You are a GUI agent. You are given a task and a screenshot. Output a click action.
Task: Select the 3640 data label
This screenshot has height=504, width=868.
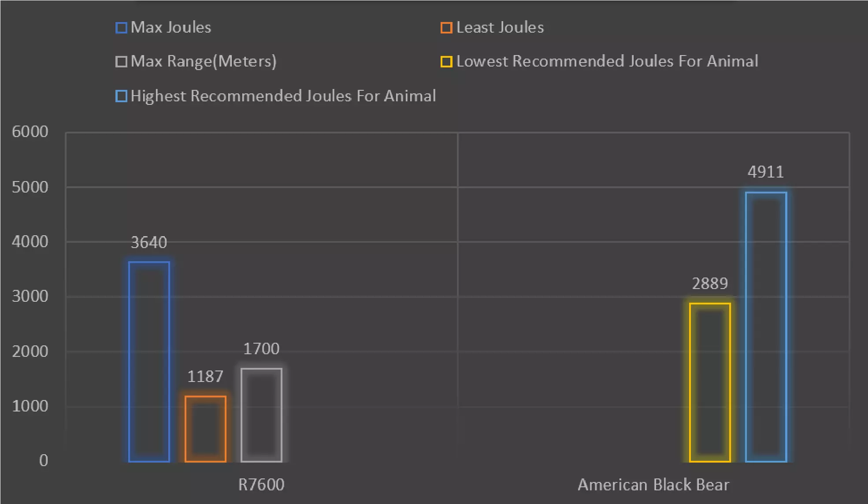tap(149, 243)
